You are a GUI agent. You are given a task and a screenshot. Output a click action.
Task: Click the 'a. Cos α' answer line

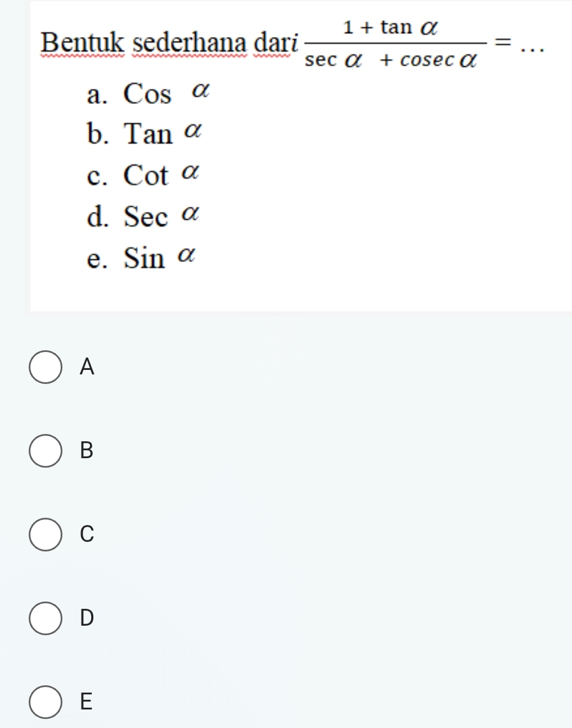[x=148, y=93]
